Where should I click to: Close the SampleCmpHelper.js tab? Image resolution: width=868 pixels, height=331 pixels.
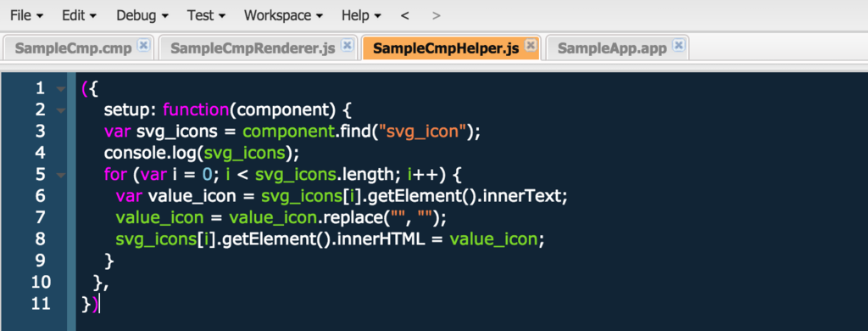click(530, 45)
